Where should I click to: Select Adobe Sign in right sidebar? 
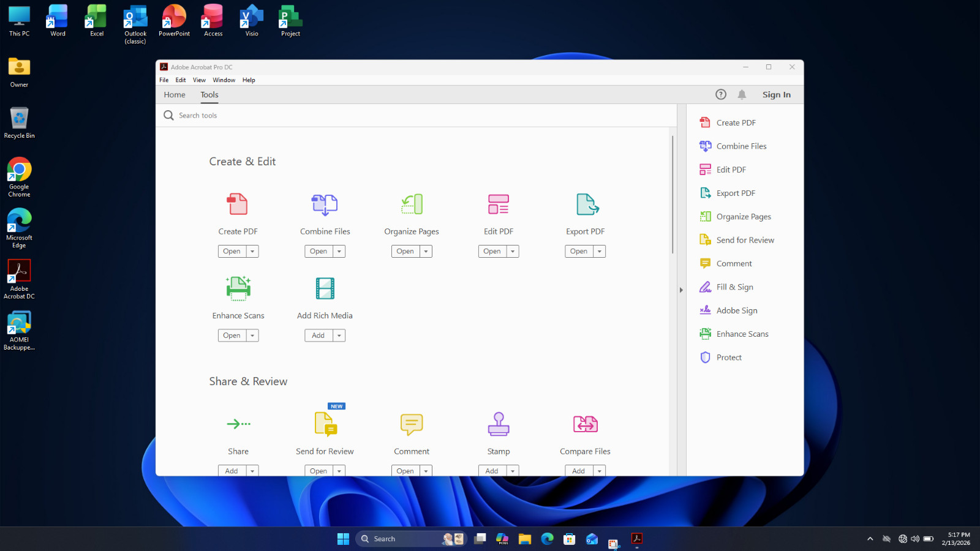pyautogui.click(x=728, y=310)
